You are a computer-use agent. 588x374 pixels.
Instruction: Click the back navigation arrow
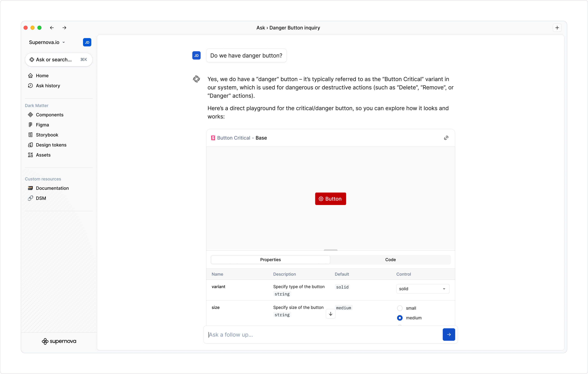(52, 28)
